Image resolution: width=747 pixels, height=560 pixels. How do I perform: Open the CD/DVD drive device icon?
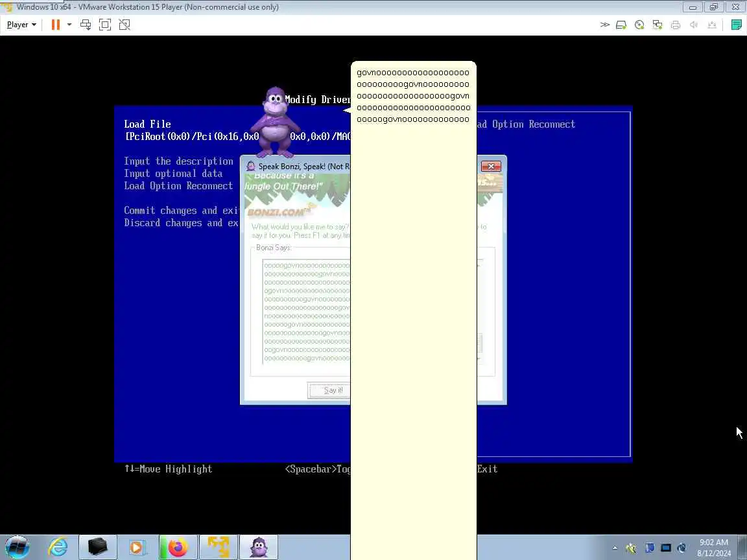[x=639, y=25]
